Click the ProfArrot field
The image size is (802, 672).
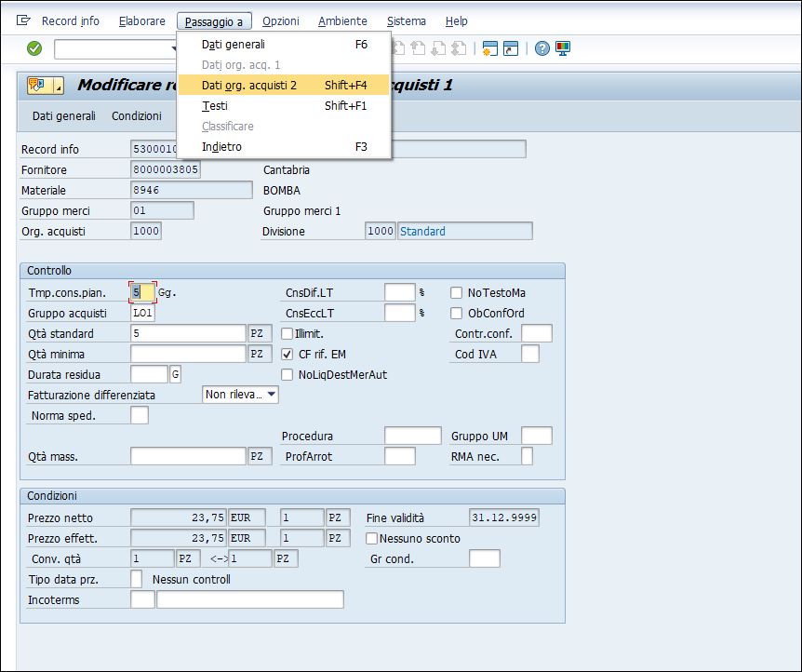click(399, 456)
